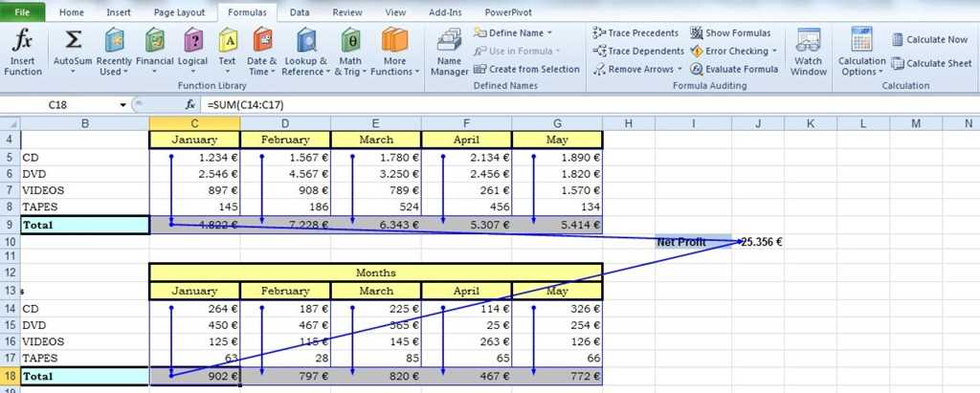Switch to the Data tab
Viewport: 980px width, 393px height.
300,11
